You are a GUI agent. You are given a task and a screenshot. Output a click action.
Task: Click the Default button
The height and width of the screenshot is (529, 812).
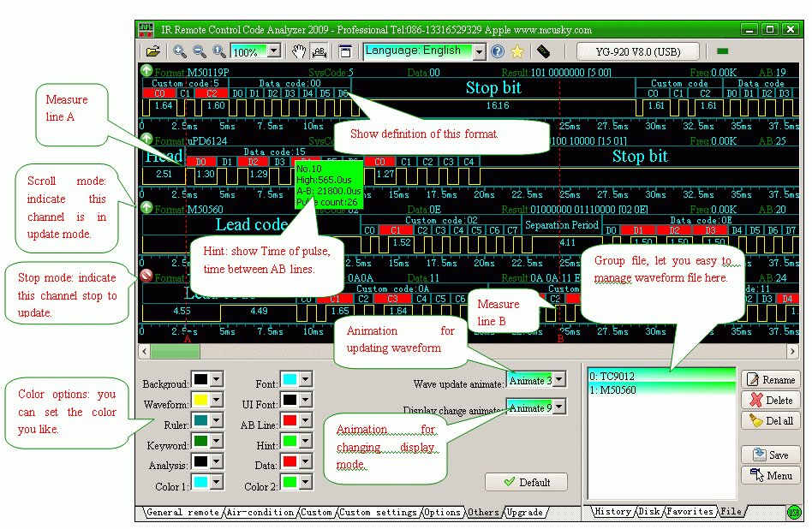point(526,482)
